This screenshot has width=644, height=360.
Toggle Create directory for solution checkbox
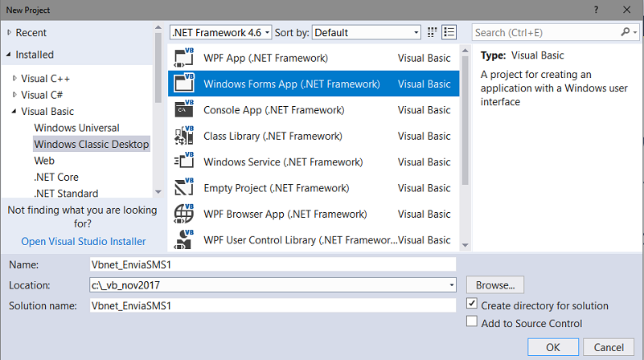pyautogui.click(x=472, y=304)
